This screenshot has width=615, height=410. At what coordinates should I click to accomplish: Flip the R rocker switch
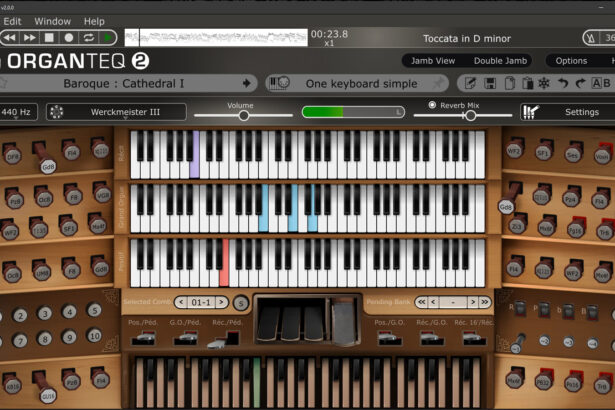520,309
